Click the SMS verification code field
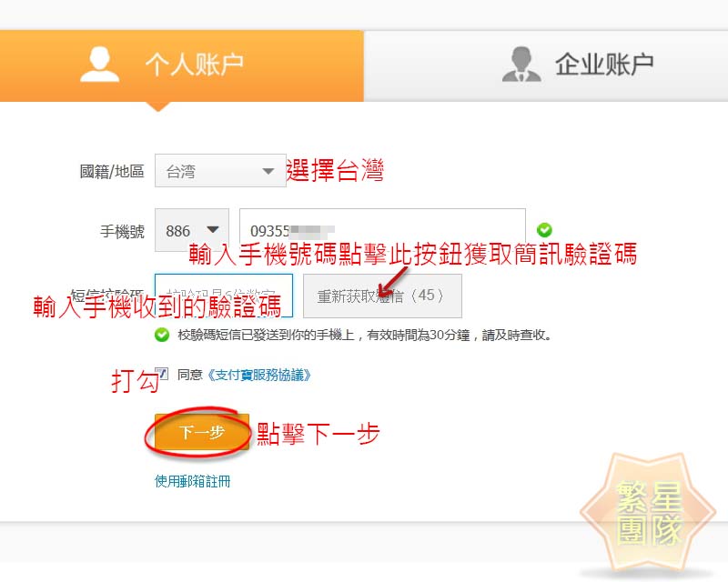Image resolution: width=728 pixels, height=582 pixels. coord(223,296)
